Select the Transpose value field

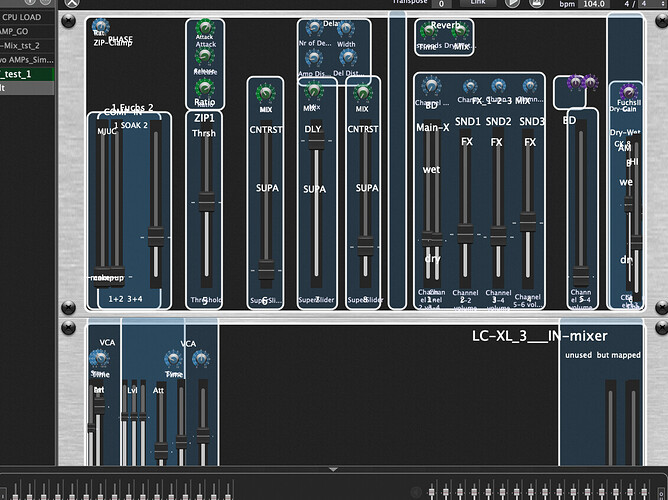(x=442, y=3)
